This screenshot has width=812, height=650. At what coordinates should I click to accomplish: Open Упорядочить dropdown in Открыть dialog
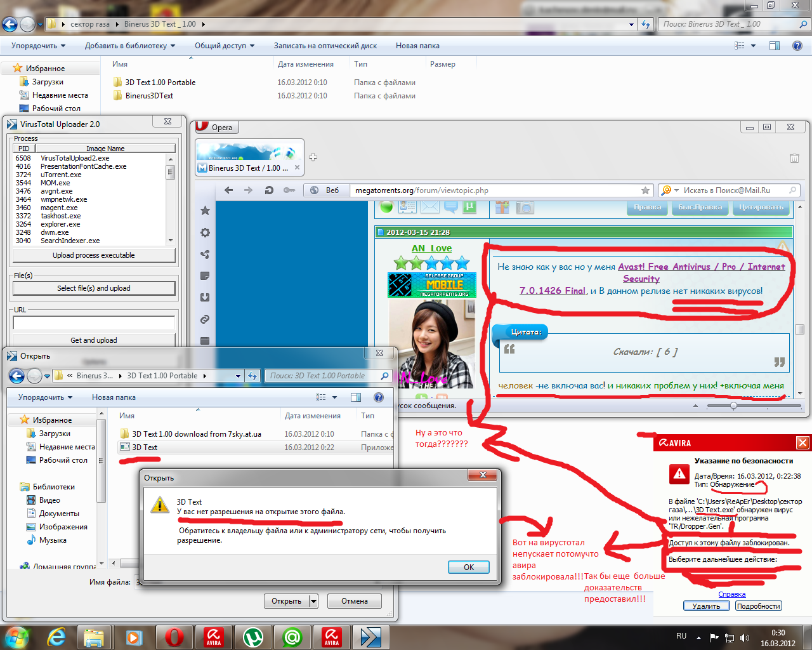point(45,397)
